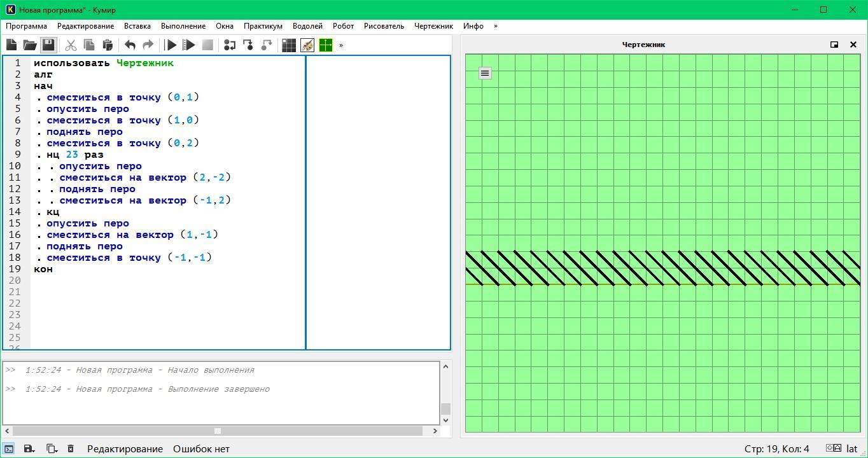Run the program normally
The width and height of the screenshot is (868, 458).
[x=171, y=45]
